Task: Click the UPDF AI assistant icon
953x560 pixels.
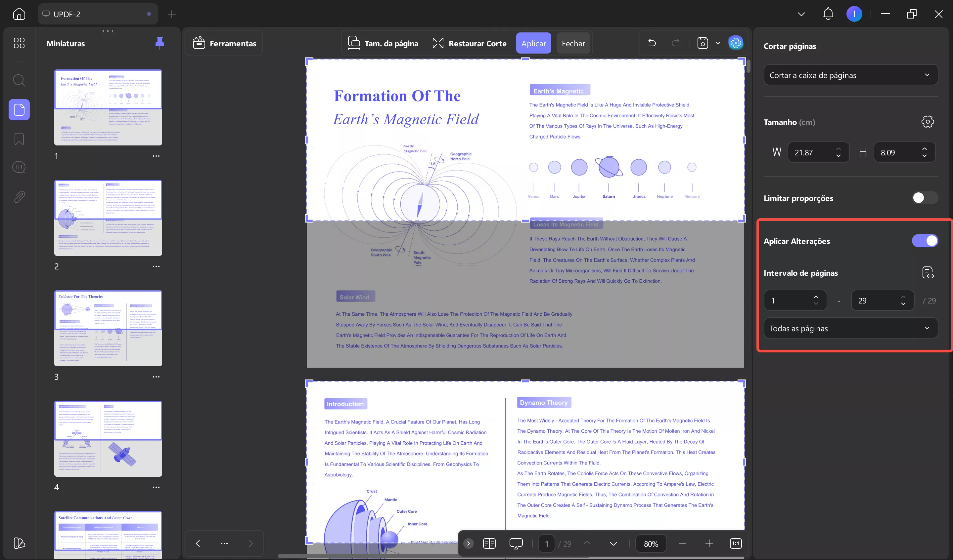Action: [736, 43]
